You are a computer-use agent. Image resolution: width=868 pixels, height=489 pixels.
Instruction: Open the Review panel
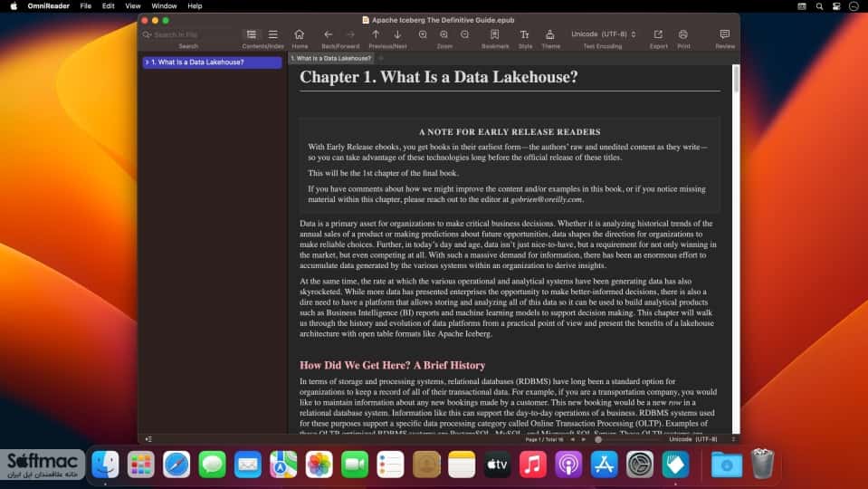pyautogui.click(x=725, y=34)
